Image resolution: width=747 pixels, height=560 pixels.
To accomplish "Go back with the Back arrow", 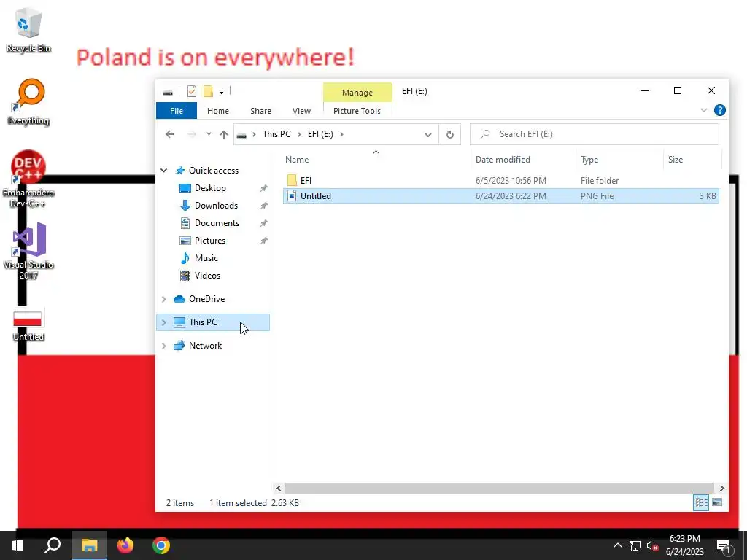I will 170,134.
